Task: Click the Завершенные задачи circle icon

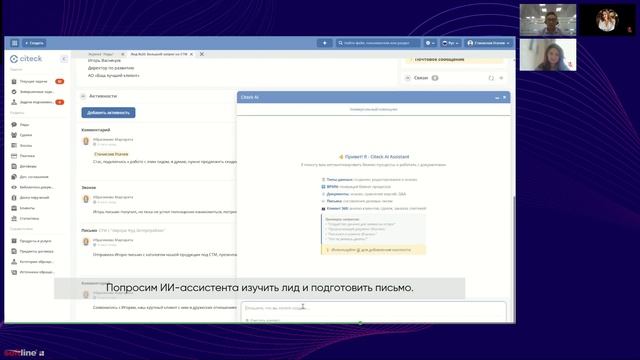Action: click(14, 92)
